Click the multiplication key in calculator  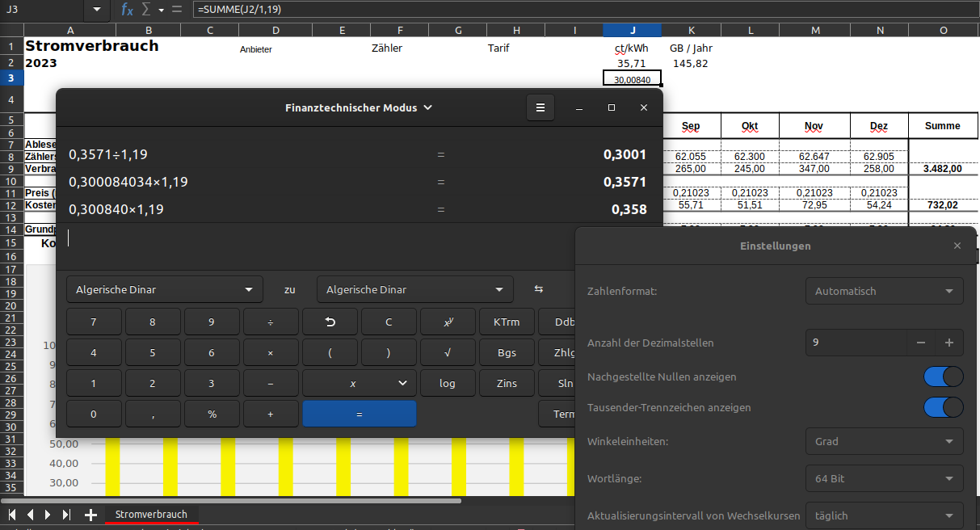point(271,352)
